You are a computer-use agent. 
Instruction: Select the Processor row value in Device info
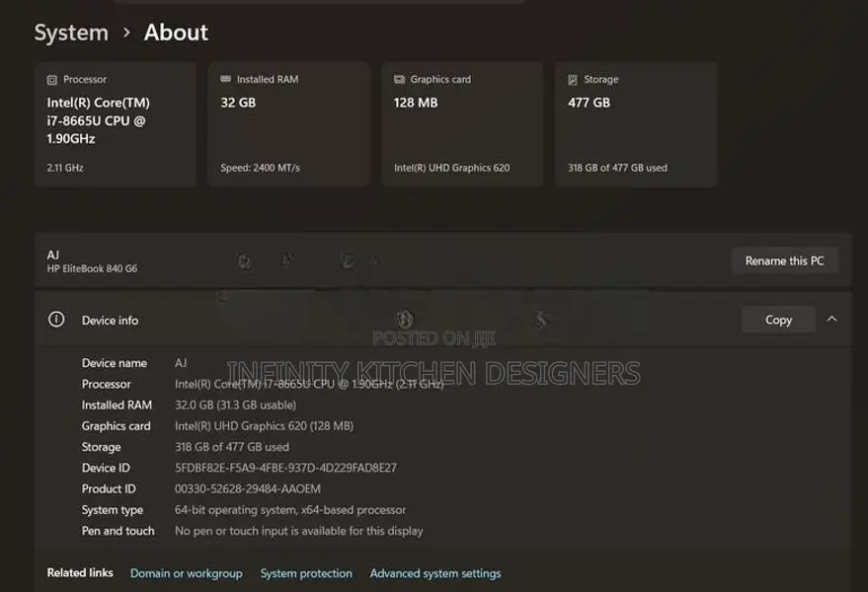coord(309,384)
